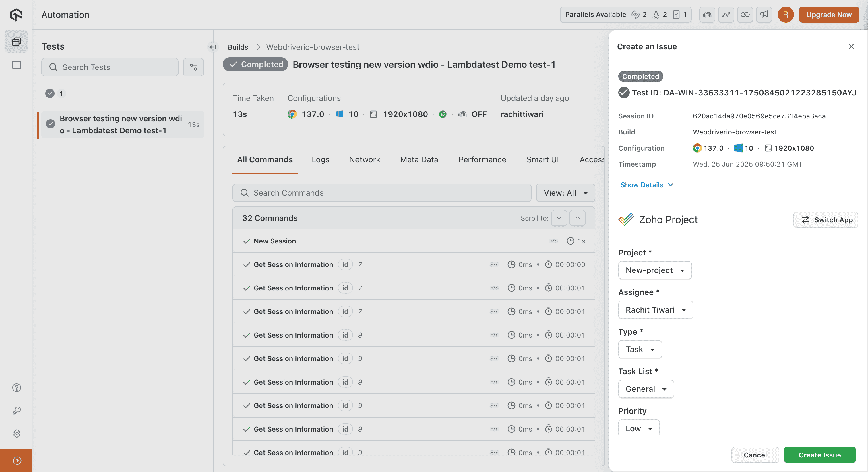This screenshot has height=472, width=868.
Task: Open the View: All dropdown
Action: point(565,193)
